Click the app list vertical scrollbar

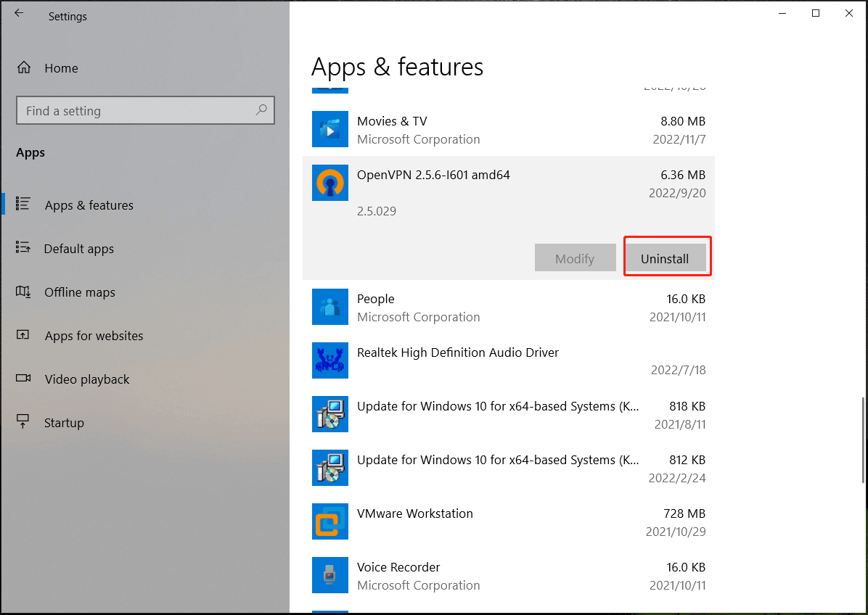click(864, 439)
